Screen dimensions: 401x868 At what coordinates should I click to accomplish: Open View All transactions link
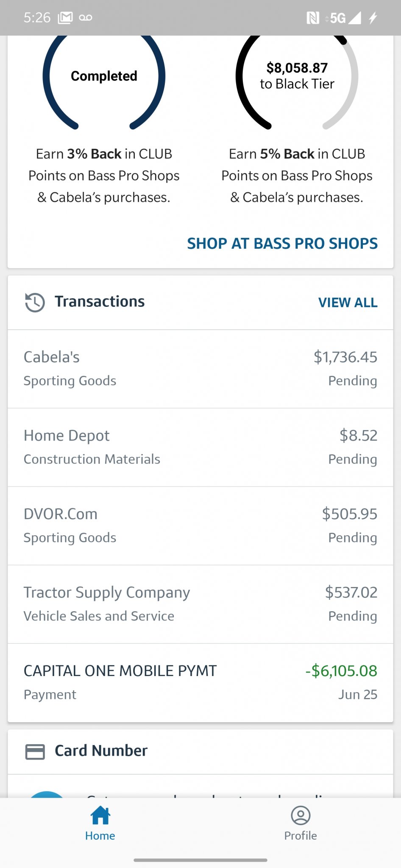tap(348, 303)
